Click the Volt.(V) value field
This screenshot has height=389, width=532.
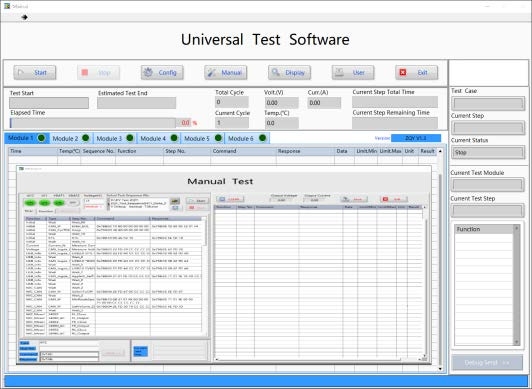coord(282,103)
